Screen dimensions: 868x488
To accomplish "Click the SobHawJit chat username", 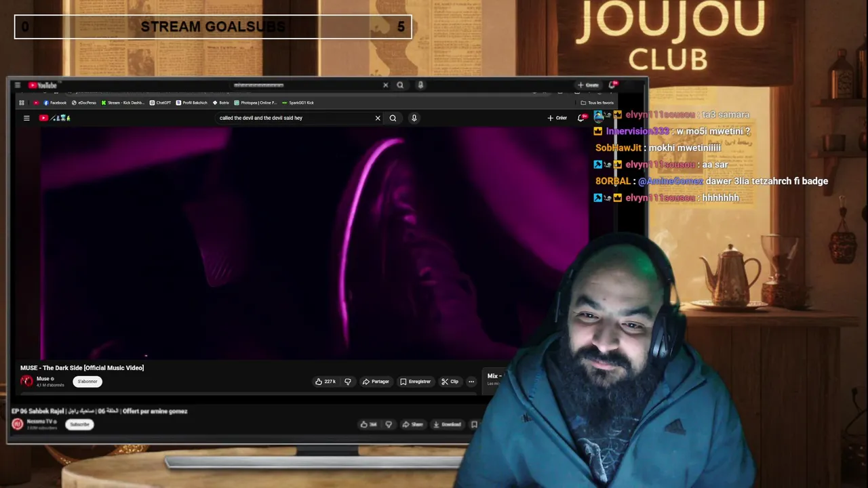I will pos(618,148).
